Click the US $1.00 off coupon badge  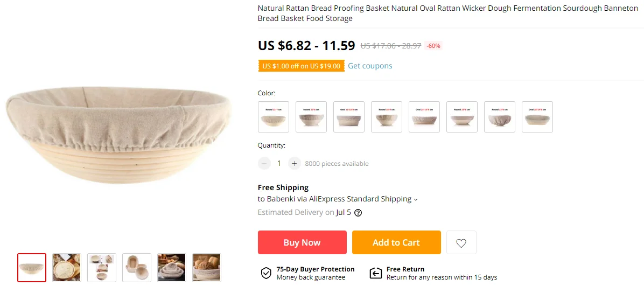(x=301, y=66)
